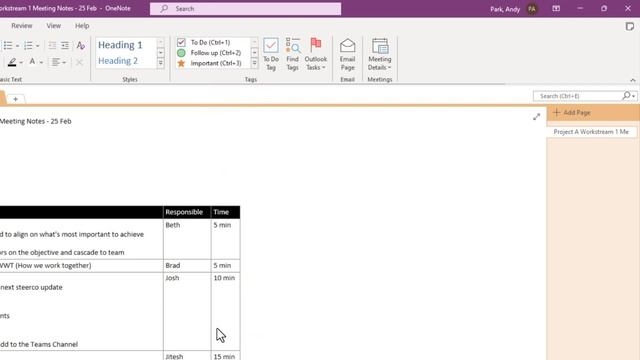Image resolution: width=640 pixels, height=360 pixels.
Task: Click the Time column header
Action: (x=225, y=212)
